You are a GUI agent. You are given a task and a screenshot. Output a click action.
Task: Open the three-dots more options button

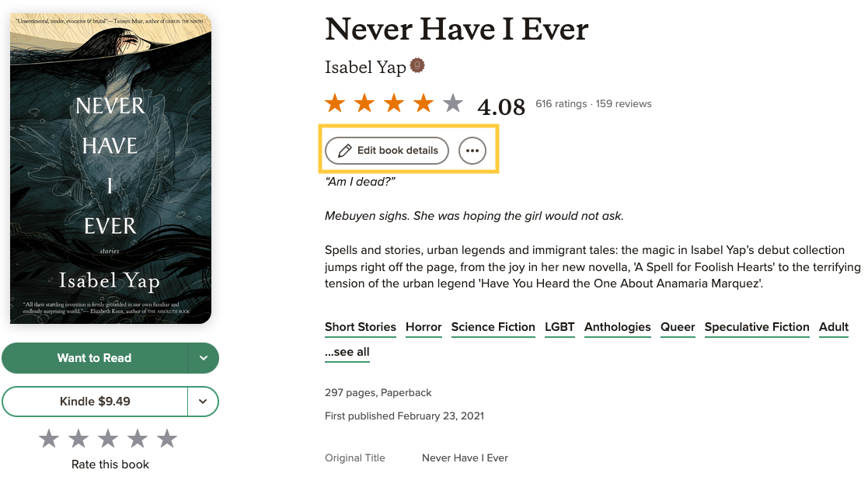472,151
